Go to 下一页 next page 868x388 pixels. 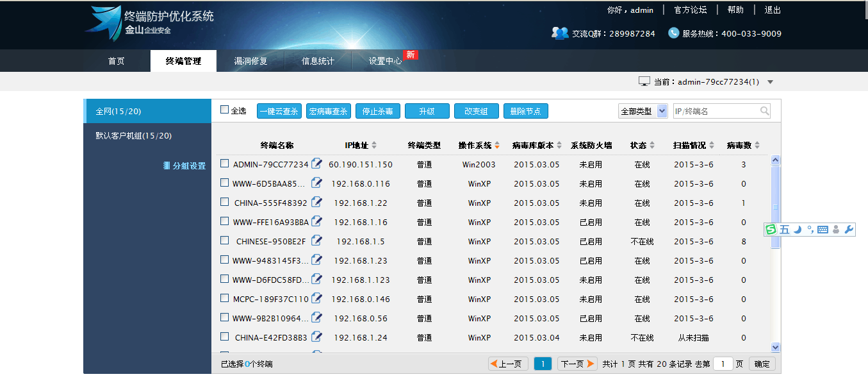pos(577,364)
